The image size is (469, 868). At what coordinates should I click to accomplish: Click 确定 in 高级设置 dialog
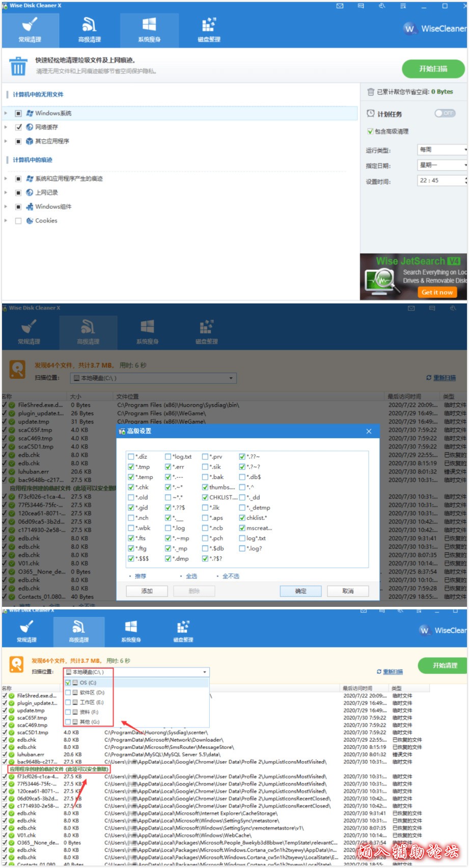tap(301, 591)
